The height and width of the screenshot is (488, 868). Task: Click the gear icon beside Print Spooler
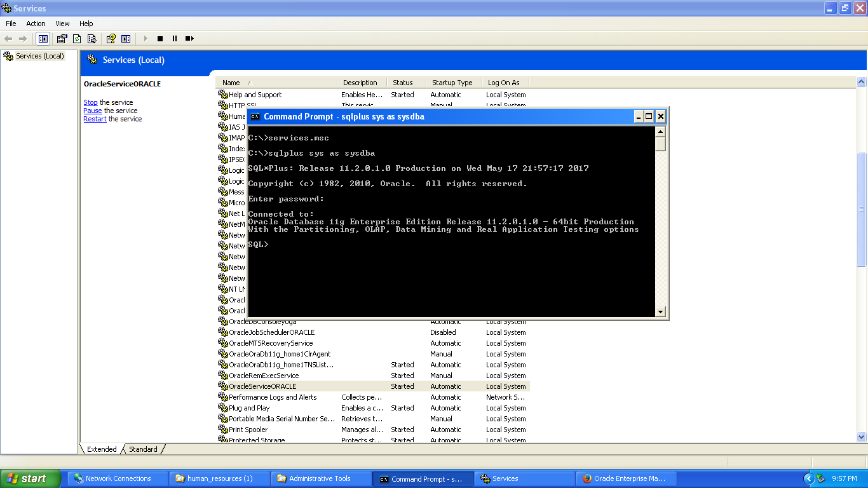tap(222, 430)
